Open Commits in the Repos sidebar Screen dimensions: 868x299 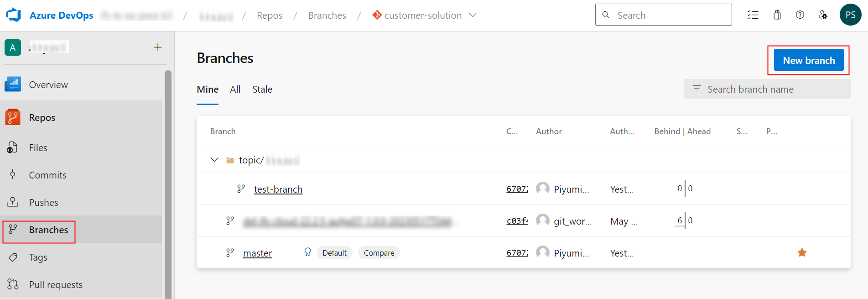pos(47,175)
